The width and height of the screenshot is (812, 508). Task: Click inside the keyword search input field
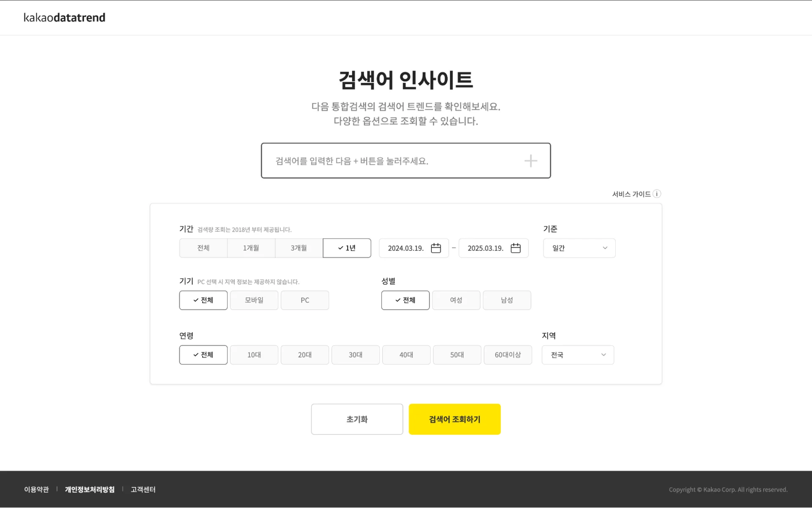pyautogui.click(x=381, y=161)
